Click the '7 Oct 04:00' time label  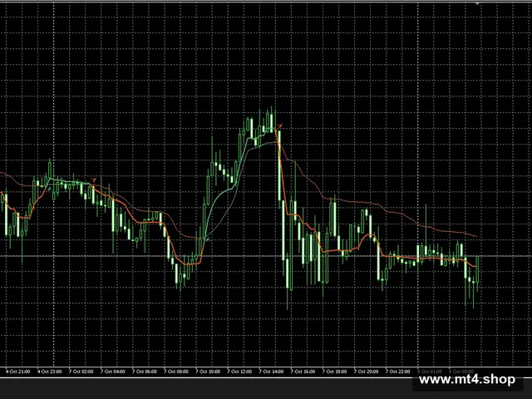113,372
